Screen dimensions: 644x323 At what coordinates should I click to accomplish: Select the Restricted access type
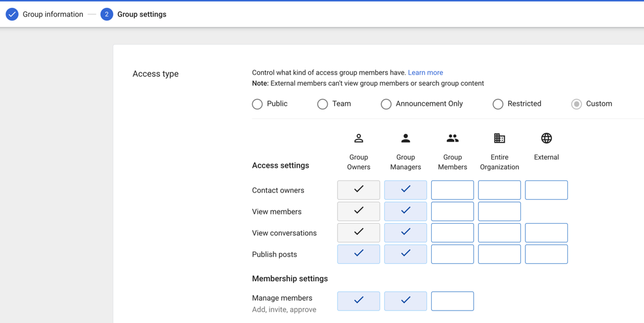tap(498, 104)
